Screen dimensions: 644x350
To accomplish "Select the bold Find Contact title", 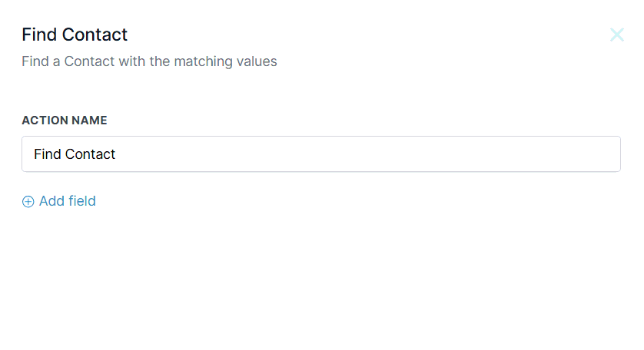I will coord(75,35).
